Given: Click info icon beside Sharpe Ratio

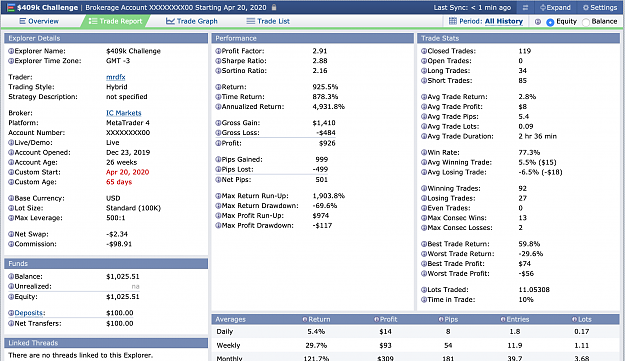Looking at the screenshot, I should point(218,61).
